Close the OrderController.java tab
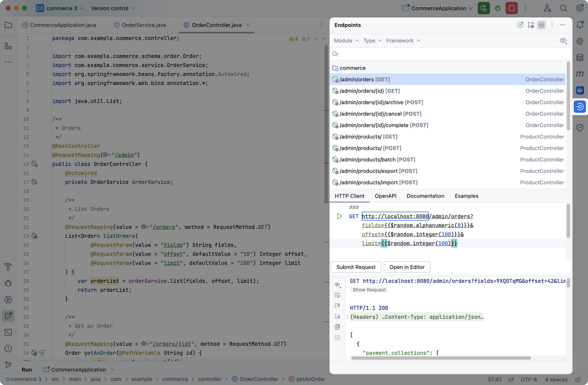588x385 pixels. (x=248, y=25)
